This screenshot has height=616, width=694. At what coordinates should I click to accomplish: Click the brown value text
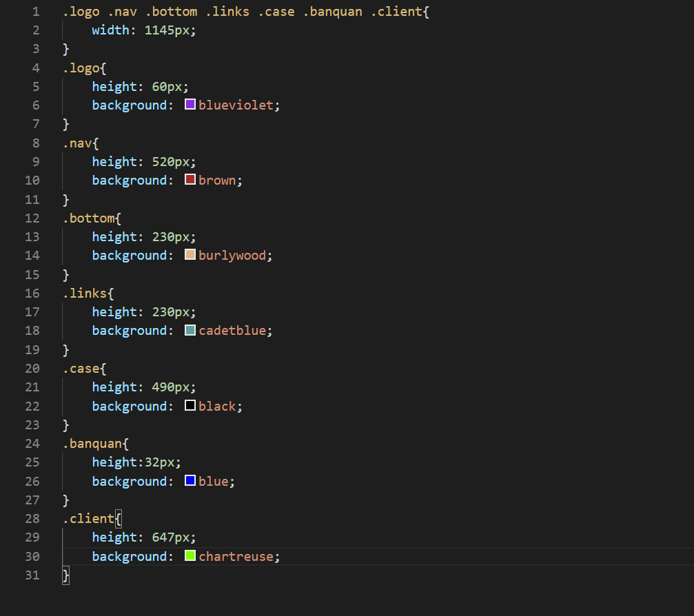pyautogui.click(x=217, y=181)
